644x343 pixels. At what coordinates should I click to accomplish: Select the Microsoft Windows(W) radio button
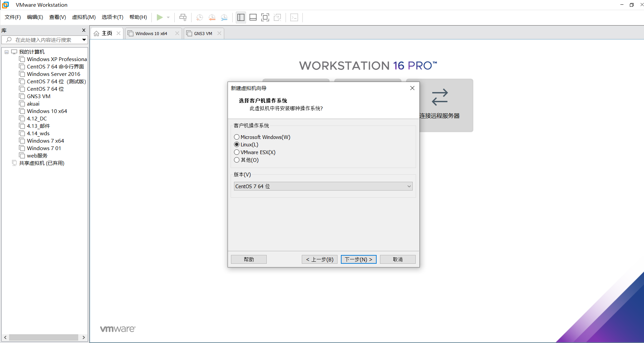click(237, 137)
